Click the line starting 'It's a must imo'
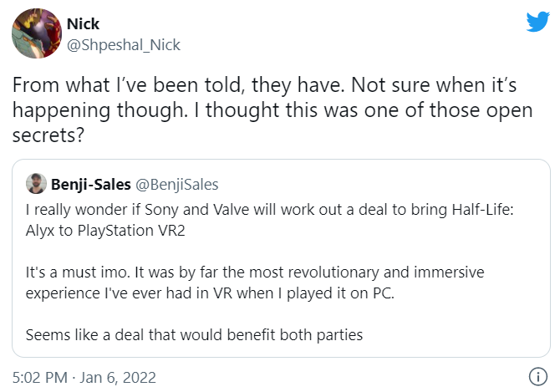 [x=255, y=272]
